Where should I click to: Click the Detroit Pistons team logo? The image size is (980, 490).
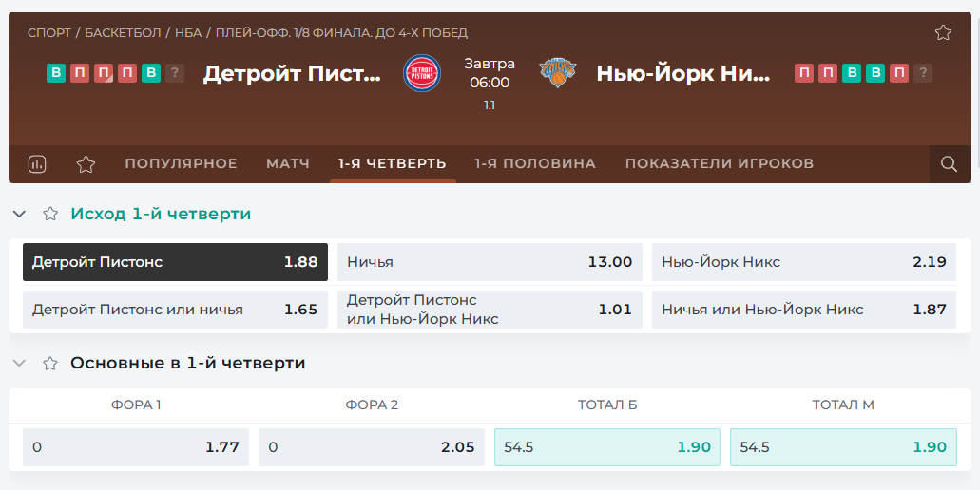pos(422,73)
